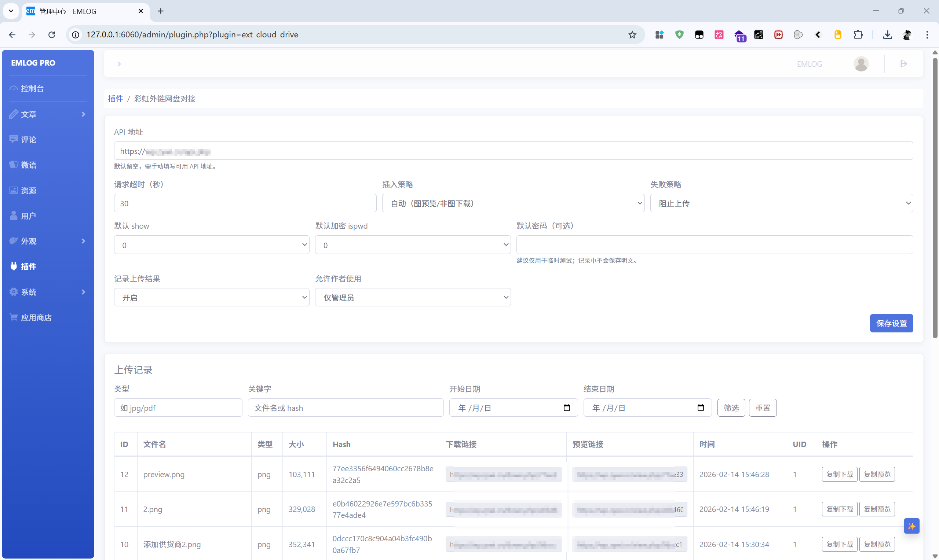This screenshot has width=939, height=560.
Task: Pick start date with calendar icon
Action: pos(566,408)
